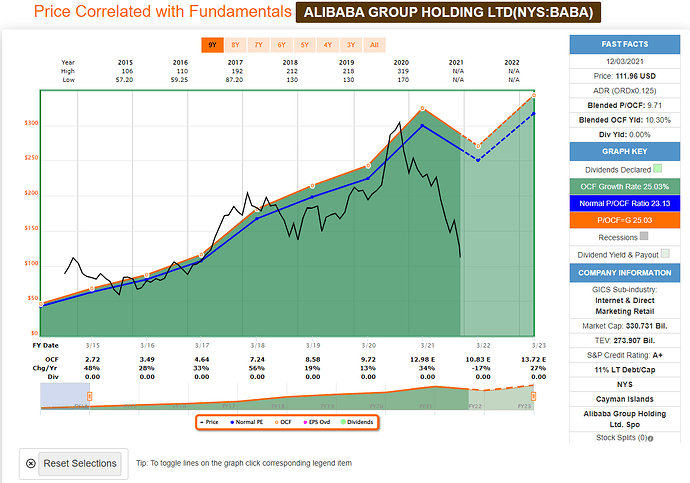This screenshot has width=690, height=483.
Task: Select the 4Y time range tab
Action: pyautogui.click(x=328, y=45)
